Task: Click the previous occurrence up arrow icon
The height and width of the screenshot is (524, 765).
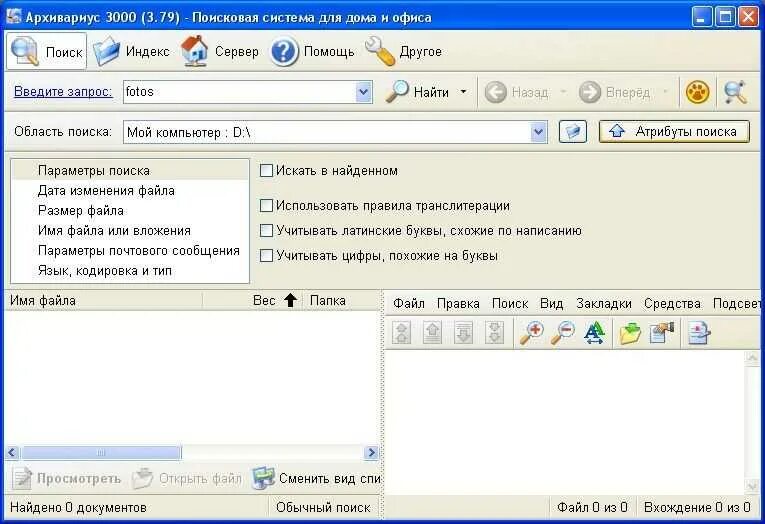Action: [432, 333]
